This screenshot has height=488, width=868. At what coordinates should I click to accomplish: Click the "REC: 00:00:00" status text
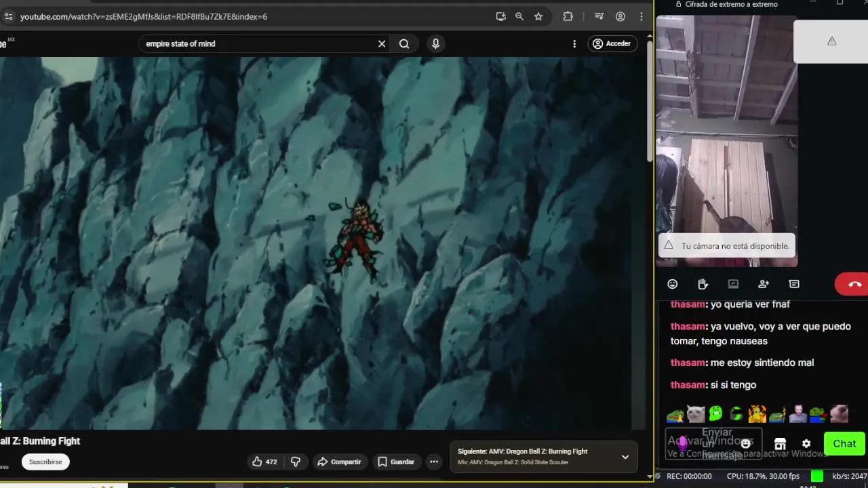[689, 476]
